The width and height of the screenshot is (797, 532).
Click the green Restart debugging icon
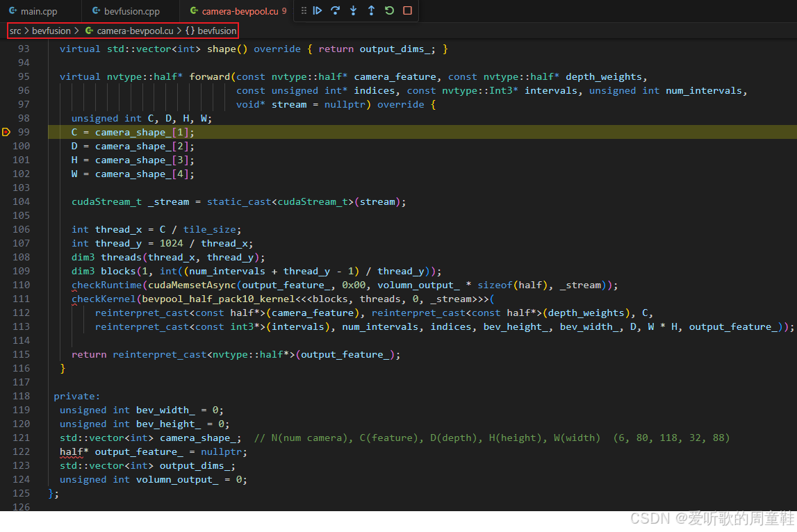[389, 10]
